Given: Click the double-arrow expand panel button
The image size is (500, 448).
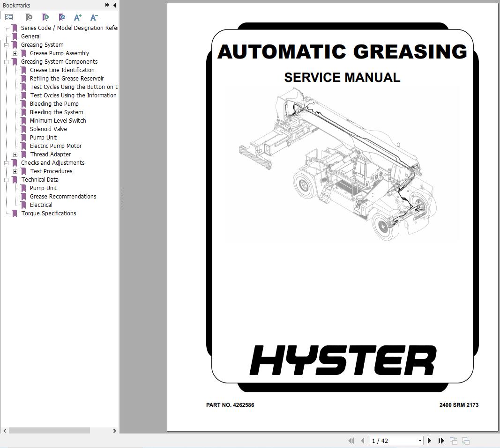Looking at the screenshot, I should tap(107, 5).
